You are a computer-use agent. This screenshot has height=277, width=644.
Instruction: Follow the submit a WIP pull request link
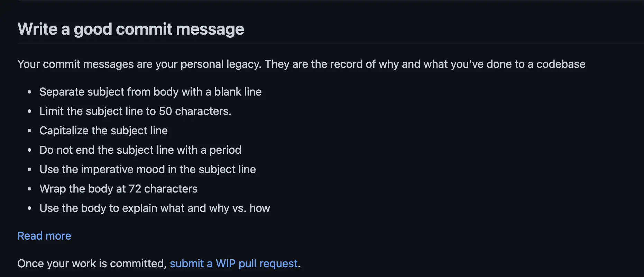pos(234,263)
